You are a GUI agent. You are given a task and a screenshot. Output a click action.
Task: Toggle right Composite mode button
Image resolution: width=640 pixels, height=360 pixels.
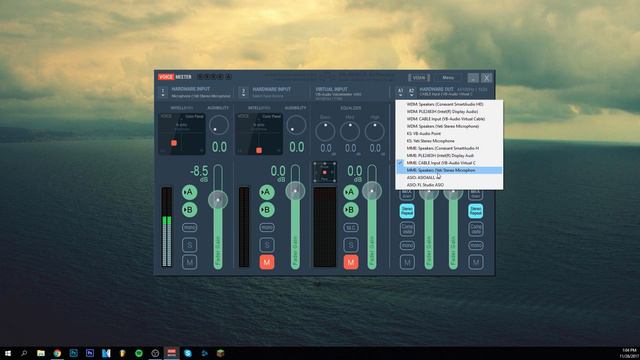tap(476, 229)
